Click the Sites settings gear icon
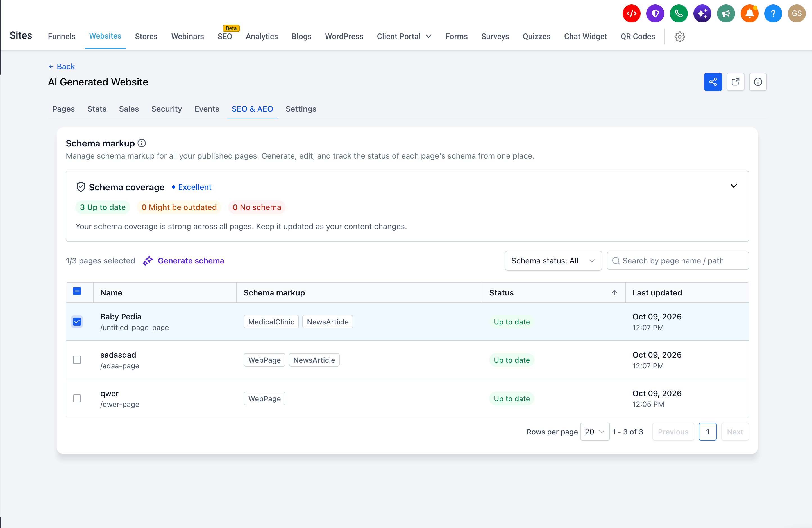This screenshot has width=812, height=528. (x=679, y=37)
